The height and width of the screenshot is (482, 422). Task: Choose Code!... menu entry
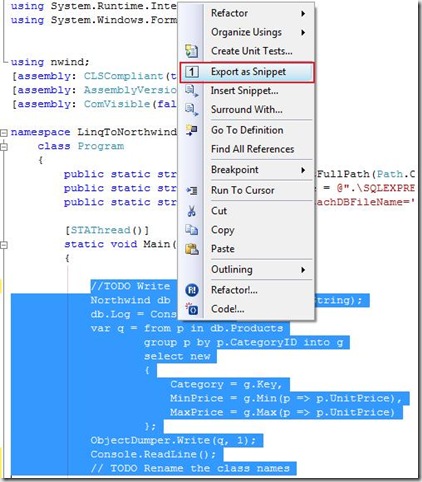[x=246, y=309]
